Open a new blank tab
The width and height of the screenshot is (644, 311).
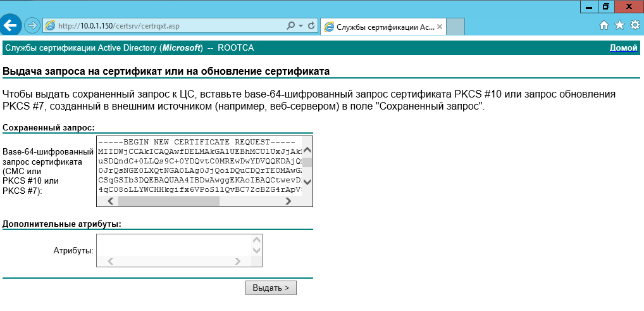[x=456, y=27]
